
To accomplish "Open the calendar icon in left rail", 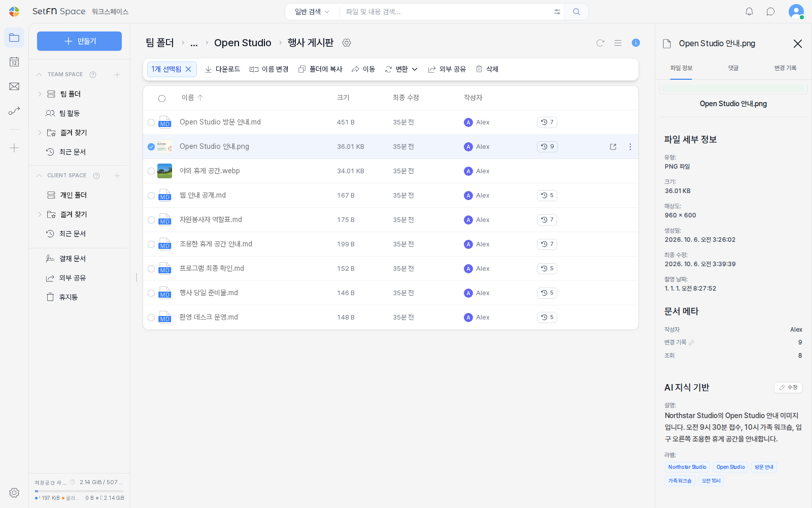I will 14,62.
